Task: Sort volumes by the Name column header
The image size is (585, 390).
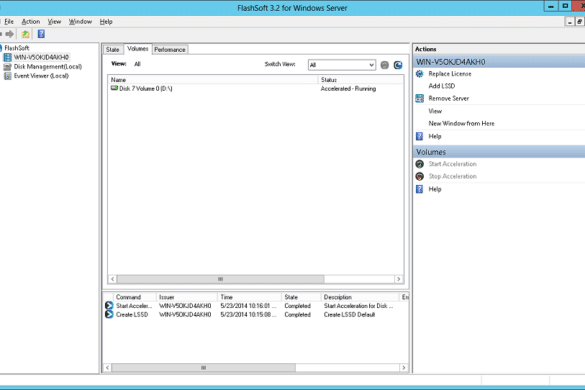Action: [213, 80]
